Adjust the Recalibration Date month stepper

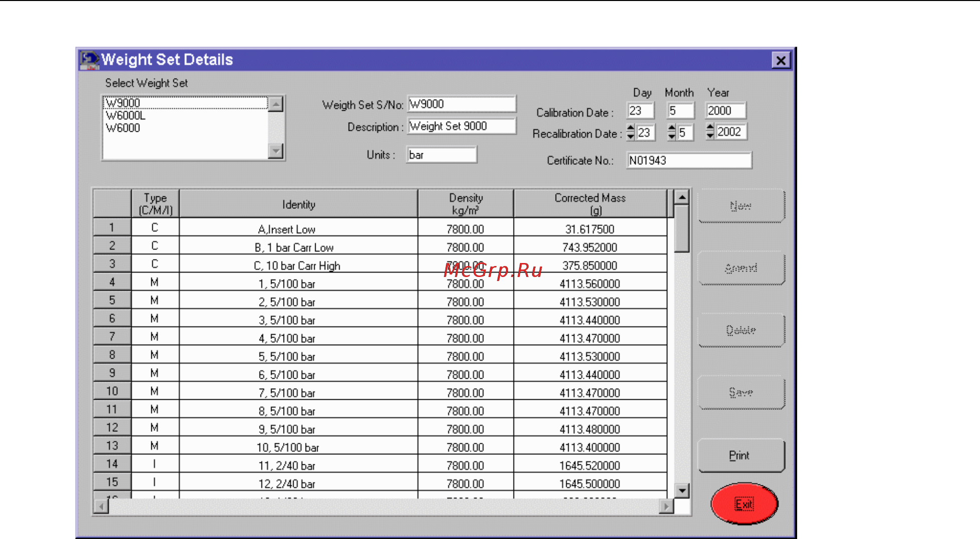coord(672,132)
